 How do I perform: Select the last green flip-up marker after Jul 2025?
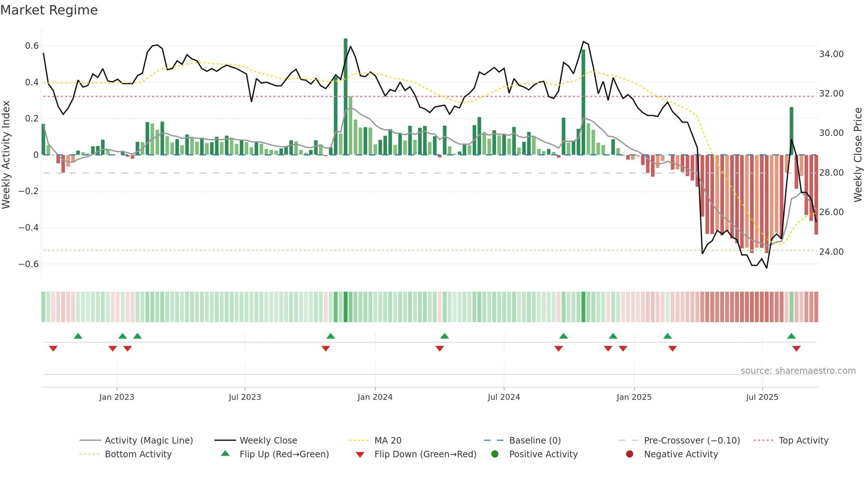(791, 336)
